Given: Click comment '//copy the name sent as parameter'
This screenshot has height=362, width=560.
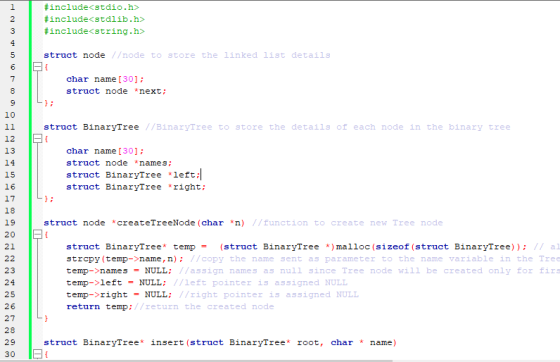Looking at the screenshot, I should pyautogui.click(x=282, y=258).
